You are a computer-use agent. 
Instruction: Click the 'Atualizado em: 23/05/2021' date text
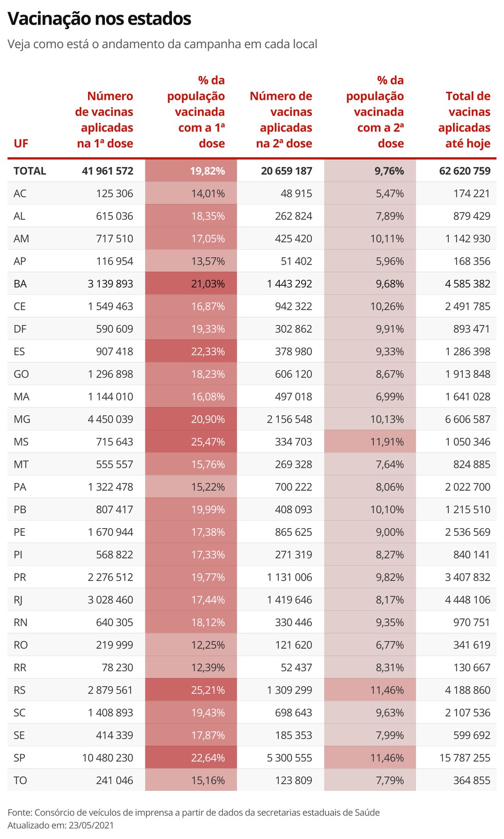click(60, 825)
